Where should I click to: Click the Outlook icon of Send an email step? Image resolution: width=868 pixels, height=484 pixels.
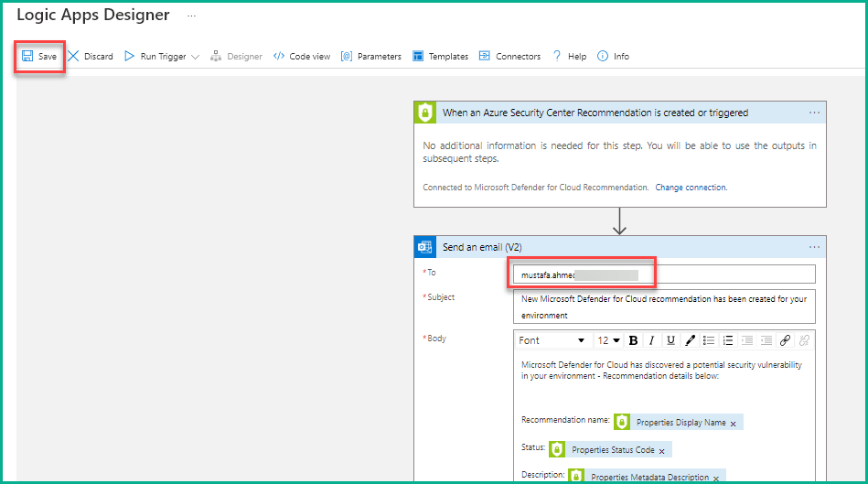click(x=425, y=247)
